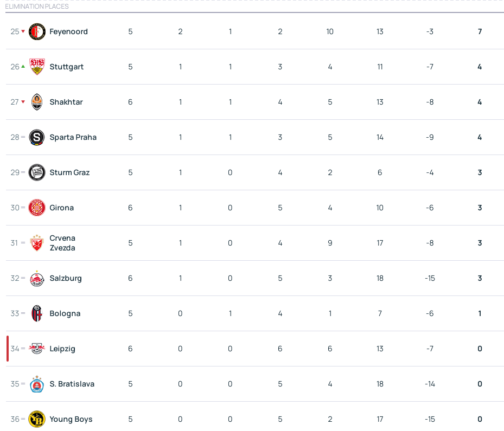Click the Sturm Graz crest
The width and height of the screenshot is (504, 431).
pos(37,172)
